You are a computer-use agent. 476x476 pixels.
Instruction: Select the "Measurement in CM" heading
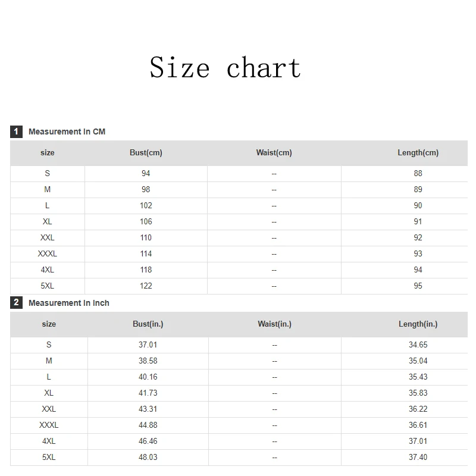(x=67, y=131)
